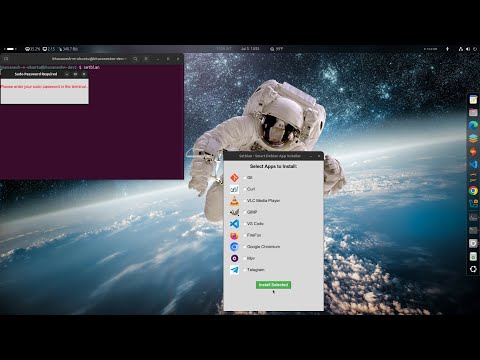Enable the Mpv checkbox

coord(245,258)
